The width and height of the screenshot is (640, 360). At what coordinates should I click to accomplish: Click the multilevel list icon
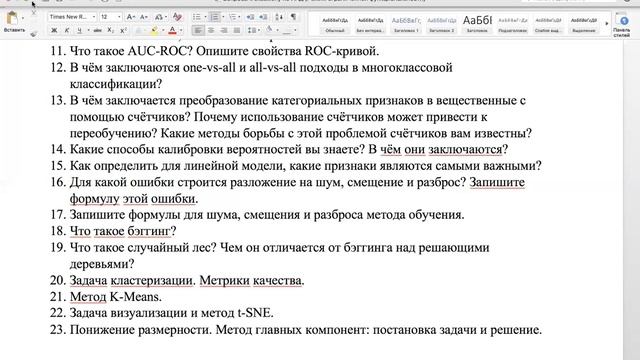coord(232,17)
